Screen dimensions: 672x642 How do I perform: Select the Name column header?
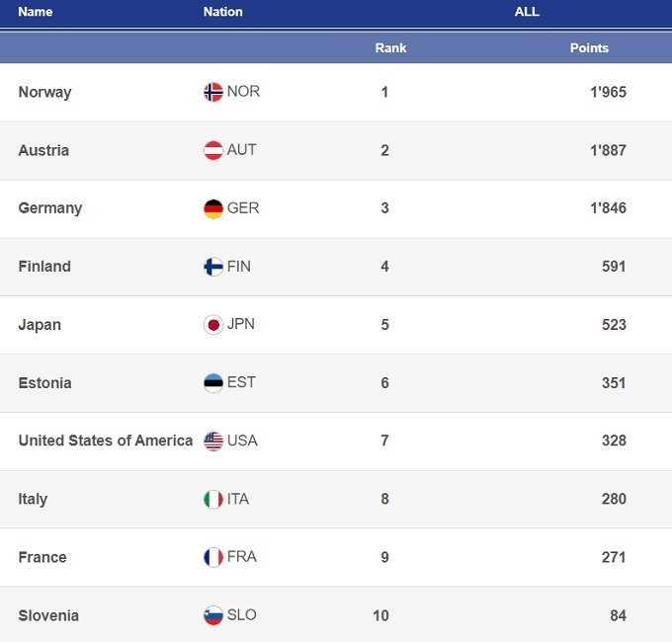point(36,12)
